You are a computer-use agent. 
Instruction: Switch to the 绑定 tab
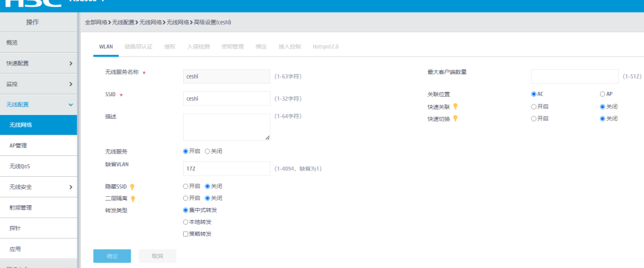[261, 47]
